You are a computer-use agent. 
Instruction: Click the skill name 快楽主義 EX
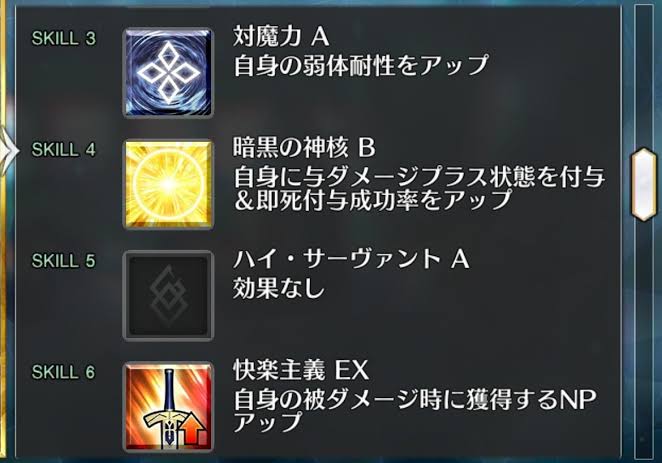(301, 369)
